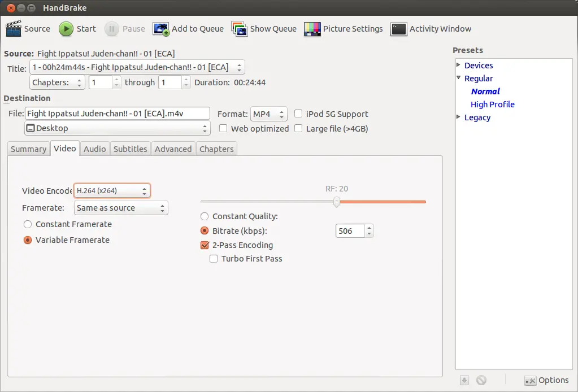Click the save preset down-arrow icon
This screenshot has height=392, width=578.
464,380
